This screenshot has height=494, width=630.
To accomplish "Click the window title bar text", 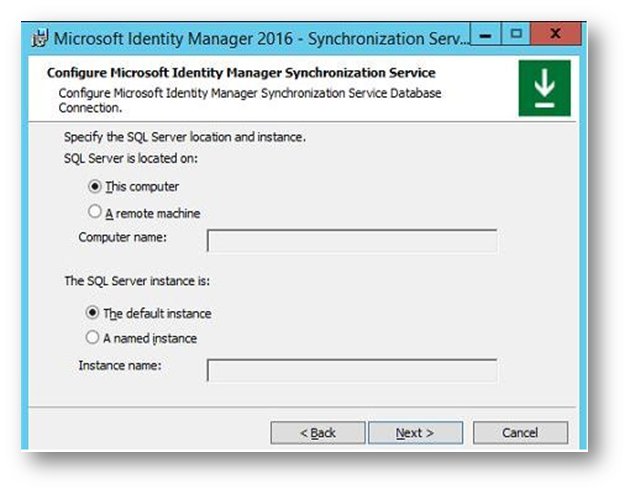I will click(x=261, y=39).
